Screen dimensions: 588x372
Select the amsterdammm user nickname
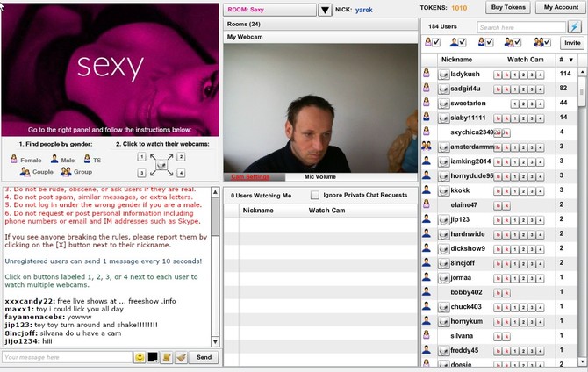[x=472, y=147]
